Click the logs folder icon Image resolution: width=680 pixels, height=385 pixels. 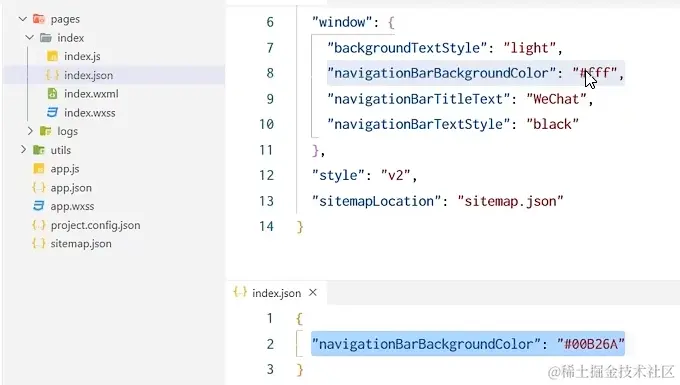pos(46,131)
